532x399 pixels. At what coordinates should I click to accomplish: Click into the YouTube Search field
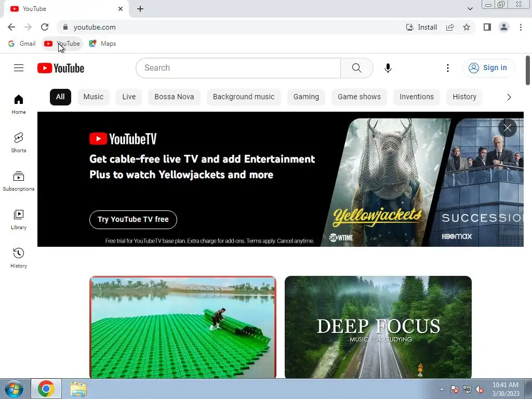pyautogui.click(x=238, y=68)
